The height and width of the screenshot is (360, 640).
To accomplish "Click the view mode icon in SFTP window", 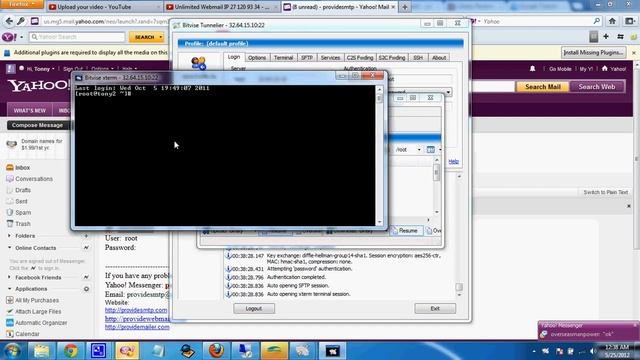I will (x=431, y=150).
